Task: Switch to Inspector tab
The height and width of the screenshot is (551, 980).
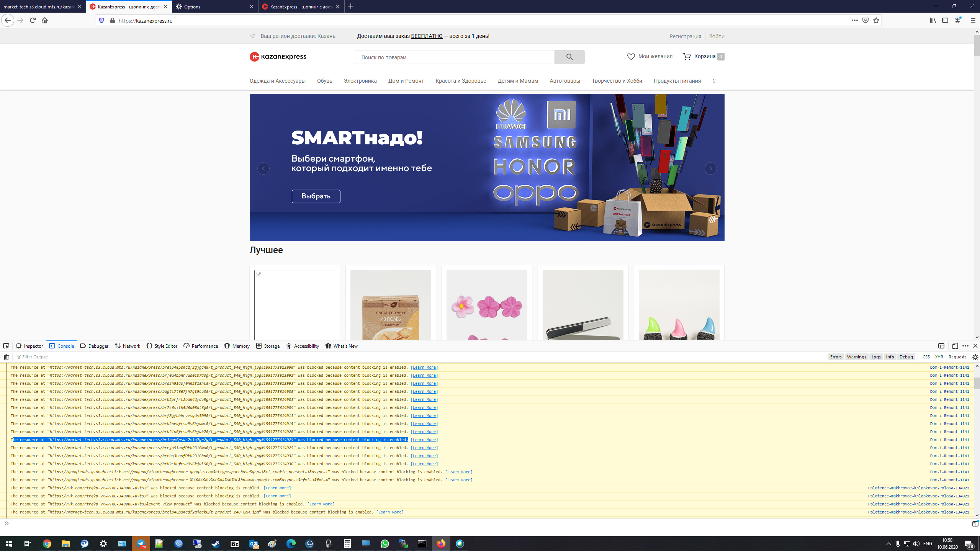Action: 29,346
